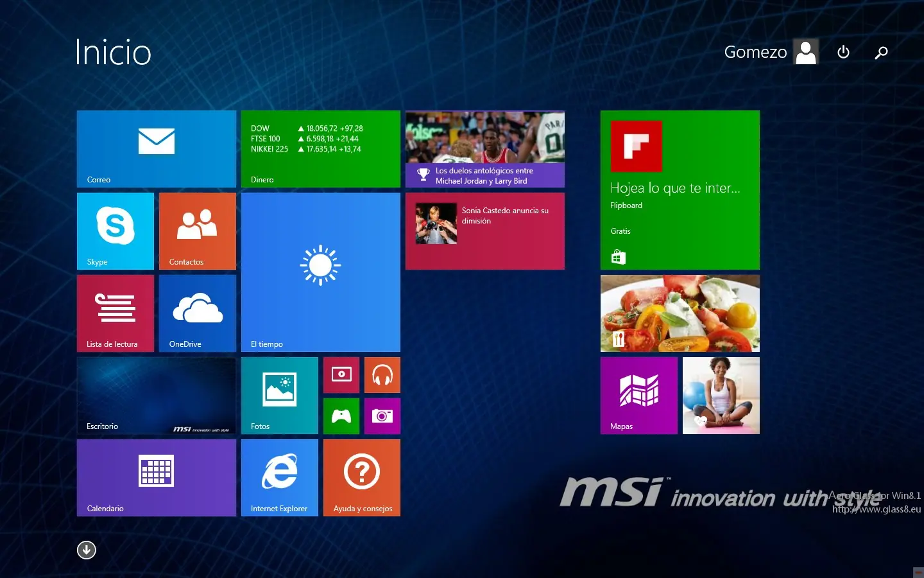
Task: Launch Internet Explorer tile
Action: (x=280, y=478)
